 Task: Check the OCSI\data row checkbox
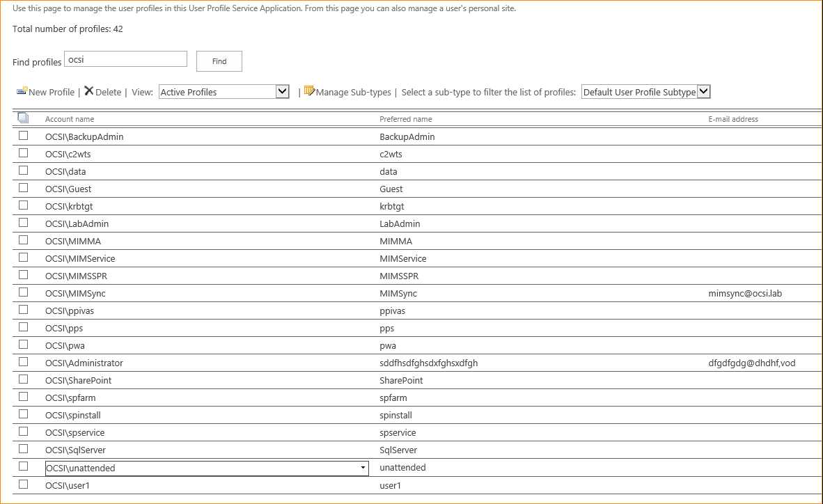tap(23, 170)
